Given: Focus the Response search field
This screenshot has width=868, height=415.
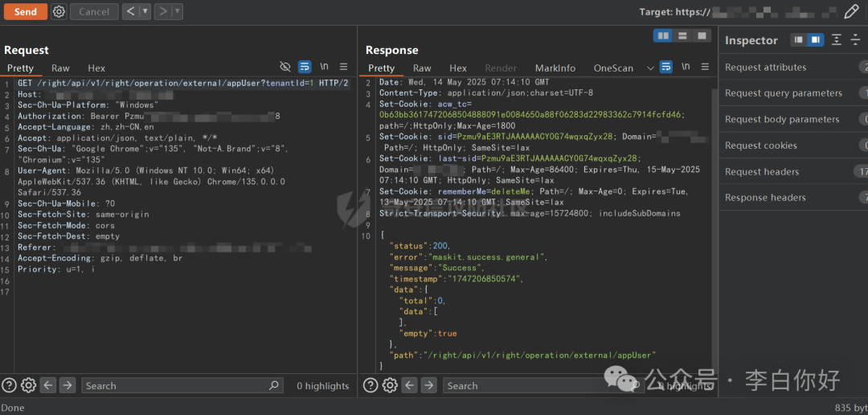Looking at the screenshot, I should [x=543, y=385].
